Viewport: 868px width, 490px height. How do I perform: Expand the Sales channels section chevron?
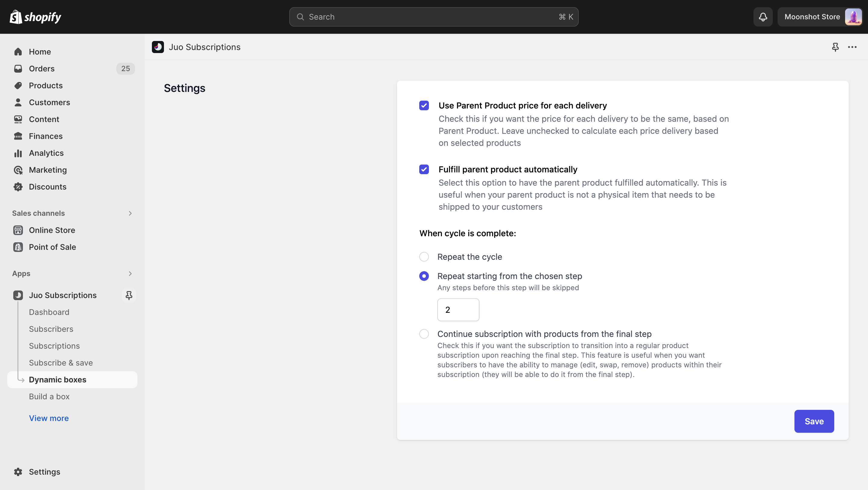click(130, 213)
